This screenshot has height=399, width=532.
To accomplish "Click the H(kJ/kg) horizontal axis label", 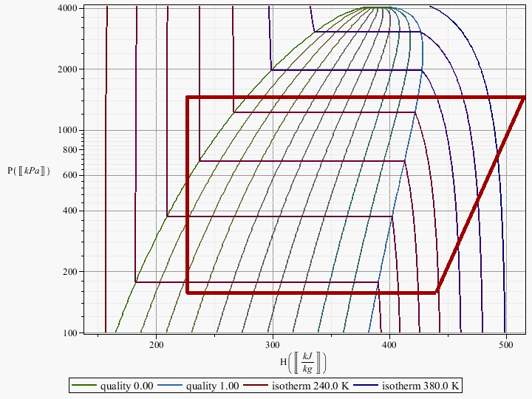I will pyautogui.click(x=303, y=363).
